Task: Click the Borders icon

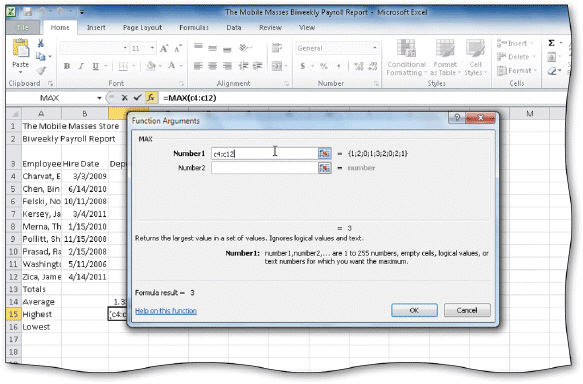Action: pos(123,66)
